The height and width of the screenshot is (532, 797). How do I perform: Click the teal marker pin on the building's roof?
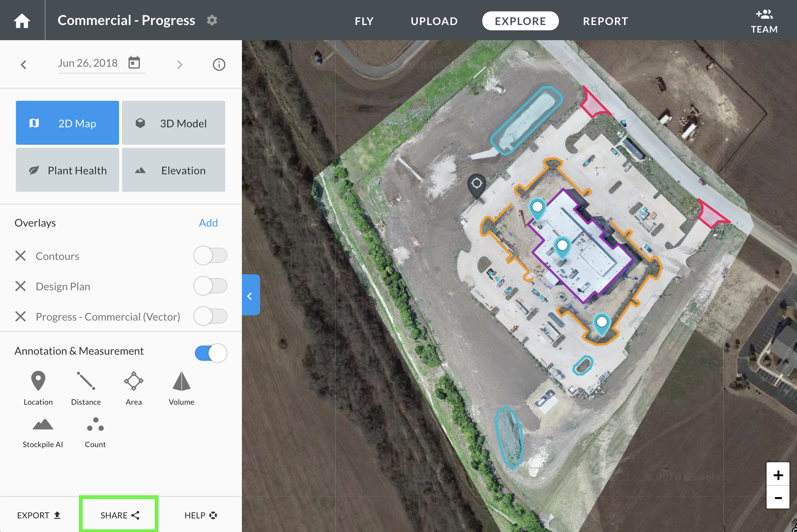click(562, 247)
